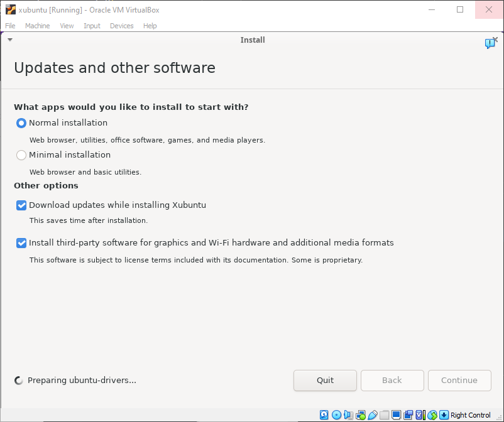Click the resize grip at window corner
Image resolution: width=504 pixels, height=422 pixels.
tap(499, 417)
